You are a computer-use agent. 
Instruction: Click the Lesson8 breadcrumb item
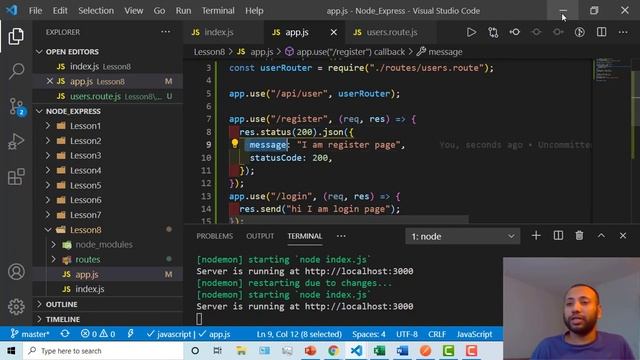[x=209, y=52]
